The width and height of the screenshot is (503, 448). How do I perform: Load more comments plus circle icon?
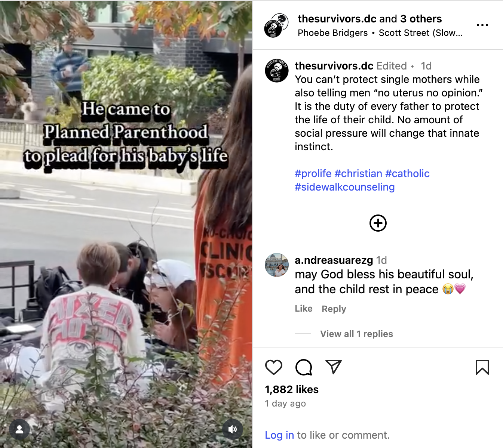pyautogui.click(x=378, y=223)
